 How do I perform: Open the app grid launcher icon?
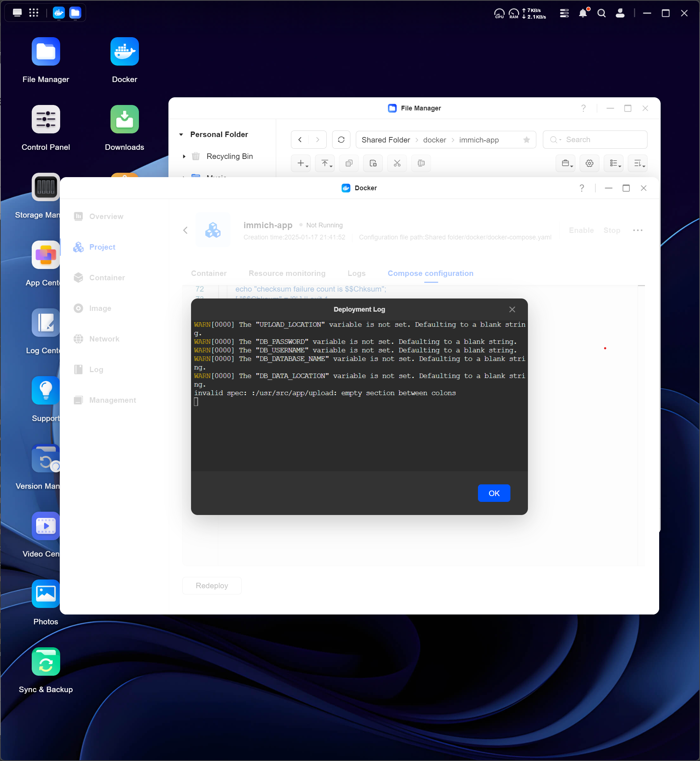pos(34,13)
